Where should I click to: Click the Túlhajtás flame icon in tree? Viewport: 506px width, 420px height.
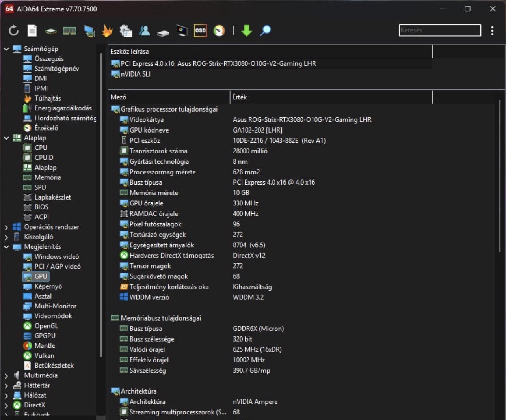(x=27, y=98)
